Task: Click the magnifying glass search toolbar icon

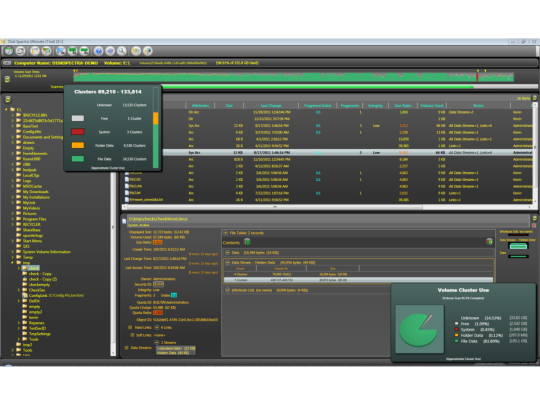Action: pyautogui.click(x=122, y=51)
